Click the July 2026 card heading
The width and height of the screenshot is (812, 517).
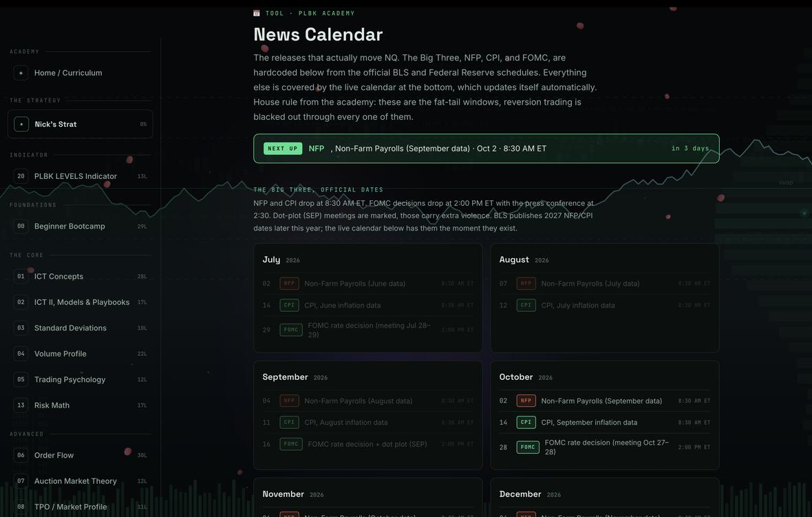pos(281,260)
